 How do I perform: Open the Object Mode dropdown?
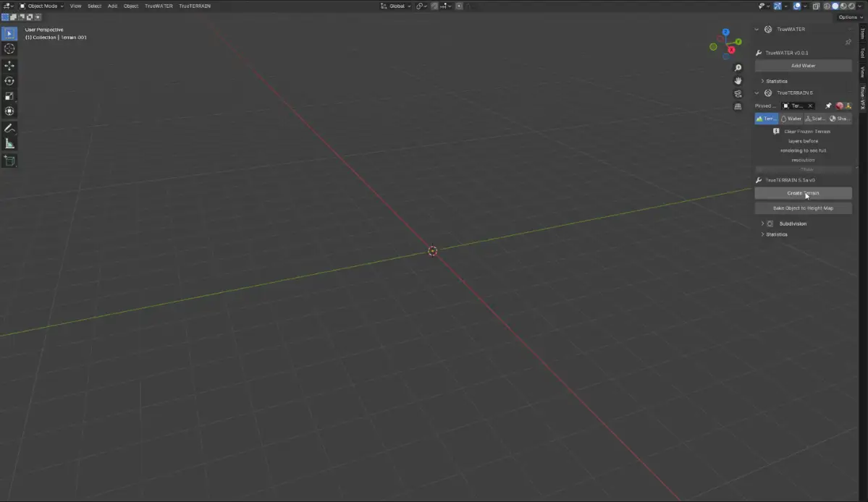point(42,6)
